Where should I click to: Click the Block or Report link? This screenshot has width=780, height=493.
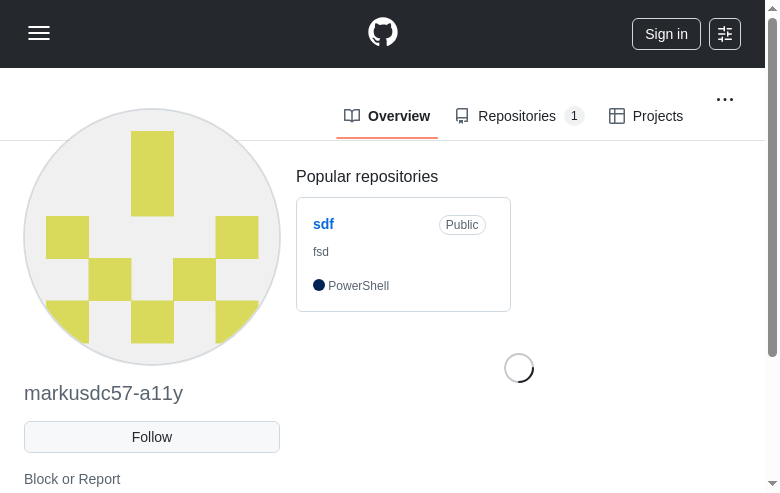click(72, 479)
